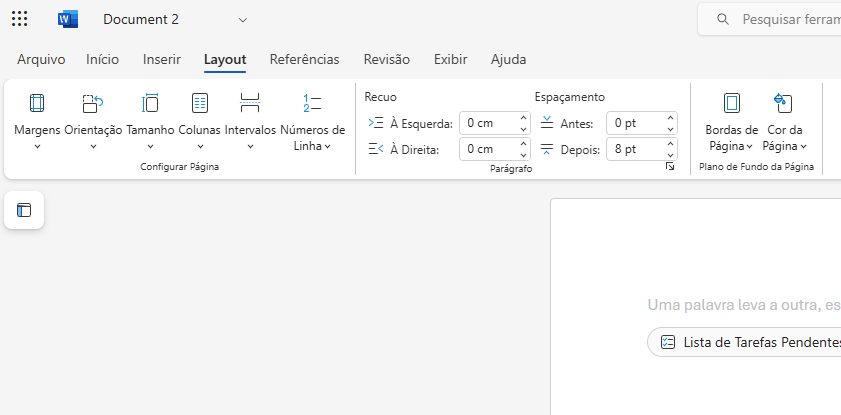Open the Bordas de Página settings

731,120
